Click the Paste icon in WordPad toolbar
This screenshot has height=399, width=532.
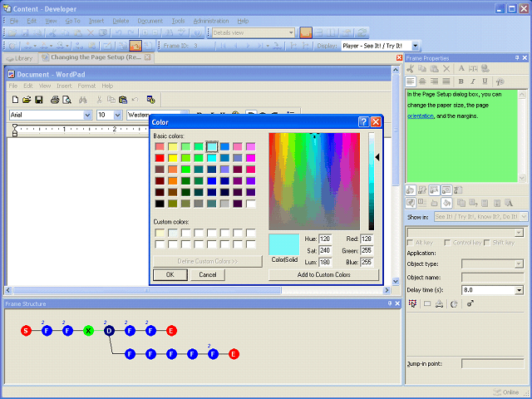[x=123, y=100]
